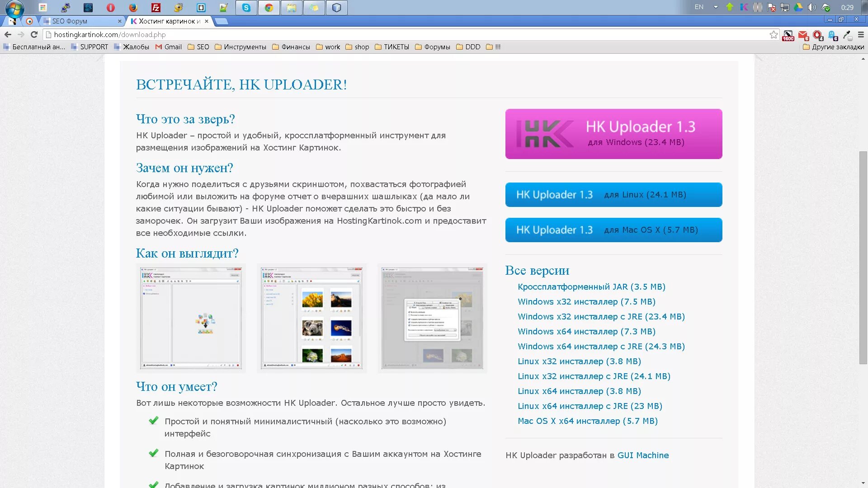
Task: Switch to the SEO Форум tab
Action: click(81, 21)
